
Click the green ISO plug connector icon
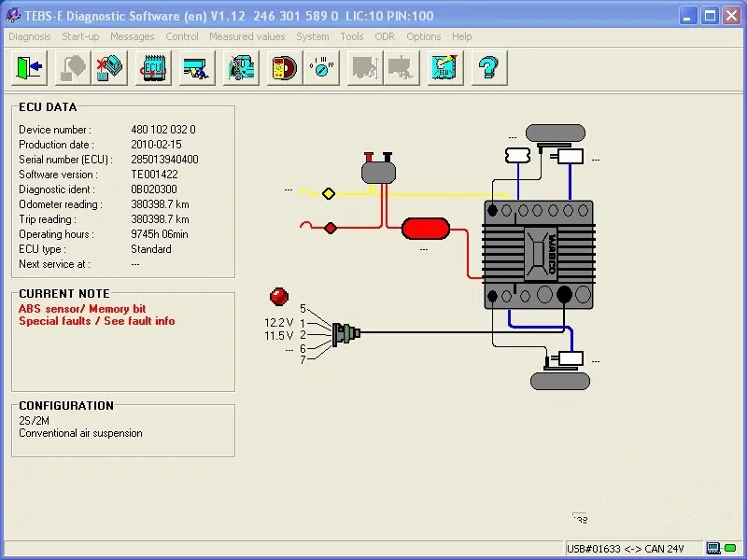pyautogui.click(x=346, y=334)
